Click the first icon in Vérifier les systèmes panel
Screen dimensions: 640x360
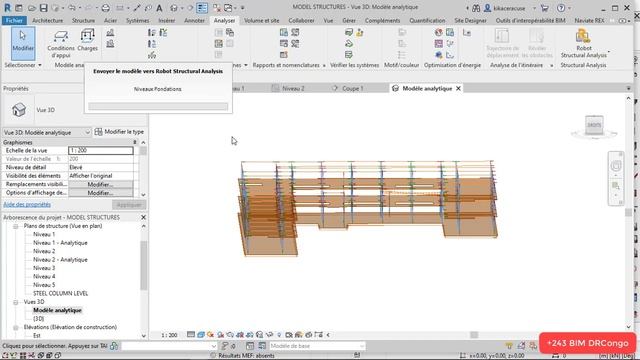click(x=349, y=33)
